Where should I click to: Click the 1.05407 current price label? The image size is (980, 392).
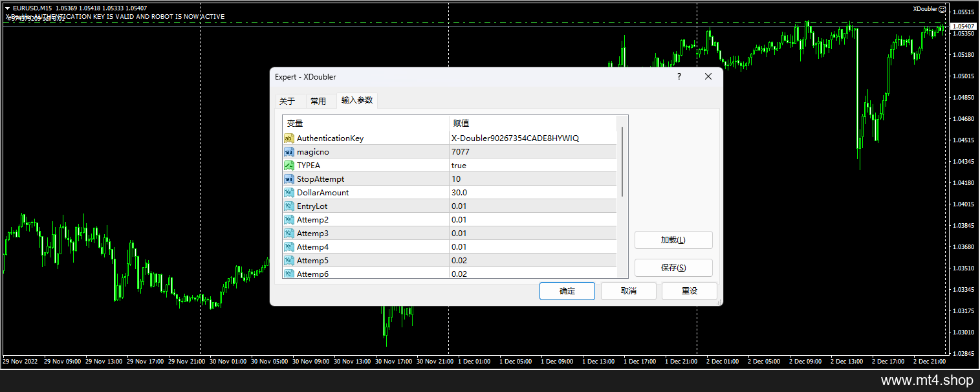[x=964, y=26]
